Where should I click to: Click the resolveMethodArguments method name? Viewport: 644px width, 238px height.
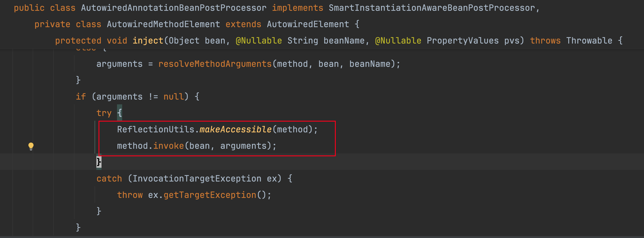(x=215, y=64)
